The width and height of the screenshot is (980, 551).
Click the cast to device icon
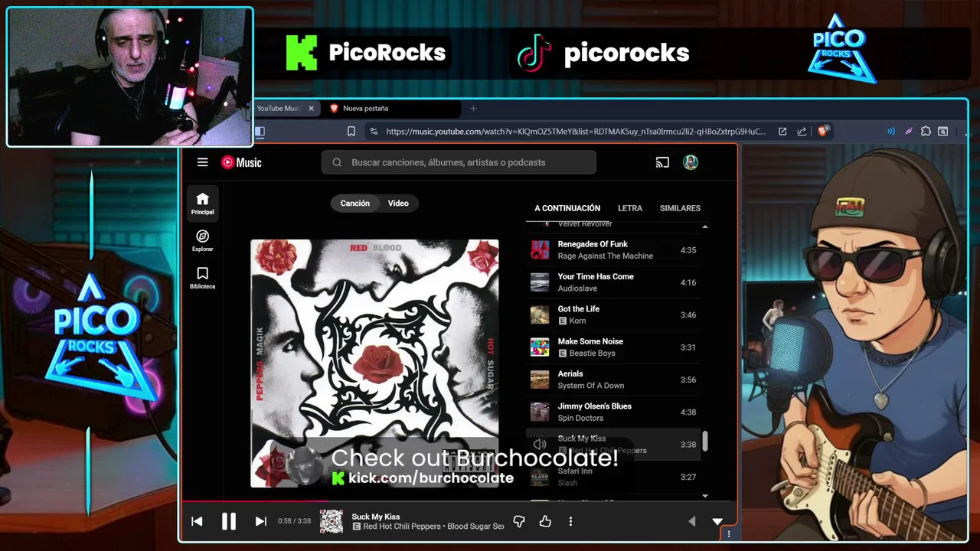(662, 162)
